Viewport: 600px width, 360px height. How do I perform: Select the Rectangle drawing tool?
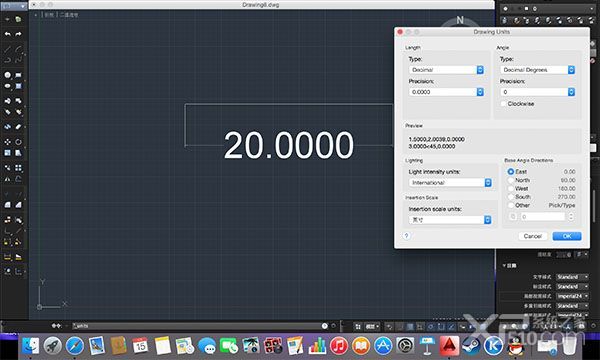tap(18, 75)
